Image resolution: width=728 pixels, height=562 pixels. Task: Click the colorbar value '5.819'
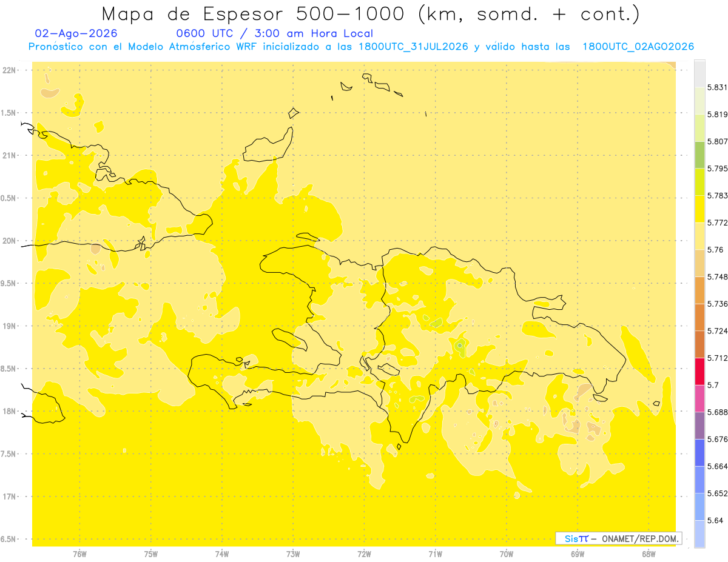pos(717,115)
